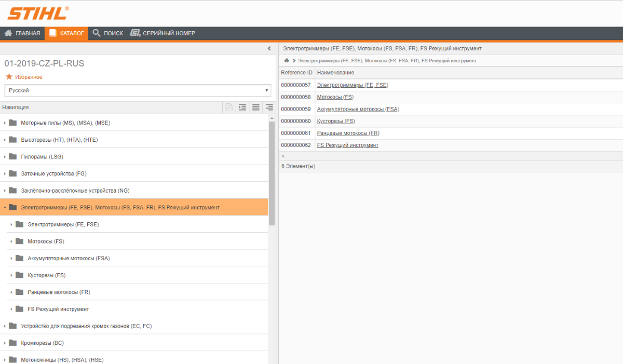Switch to the Поиск tab

[108, 33]
